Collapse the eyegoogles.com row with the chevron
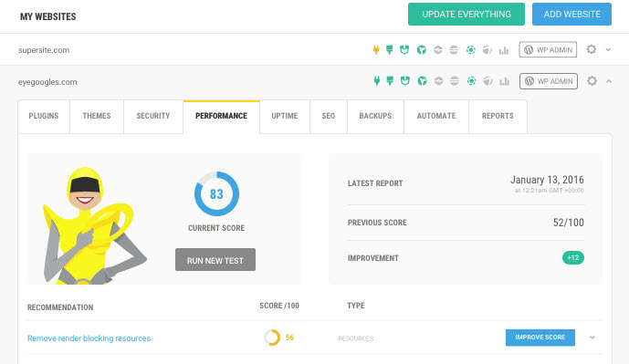 (609, 81)
